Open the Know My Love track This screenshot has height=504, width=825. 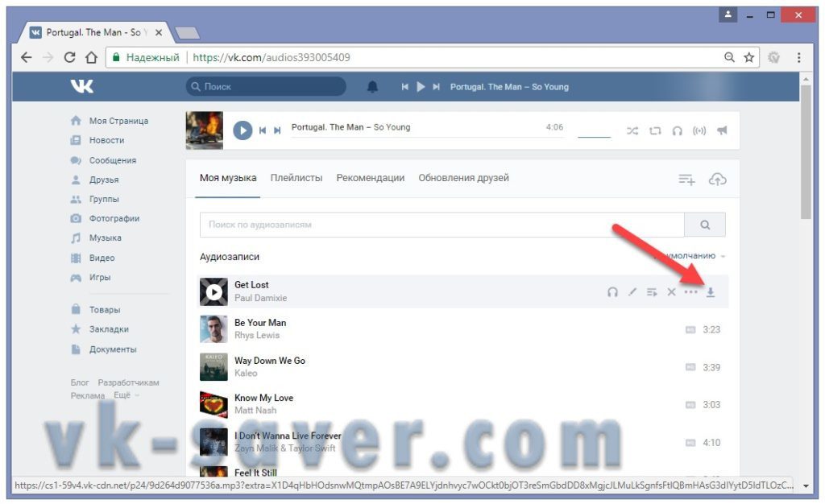(x=263, y=398)
